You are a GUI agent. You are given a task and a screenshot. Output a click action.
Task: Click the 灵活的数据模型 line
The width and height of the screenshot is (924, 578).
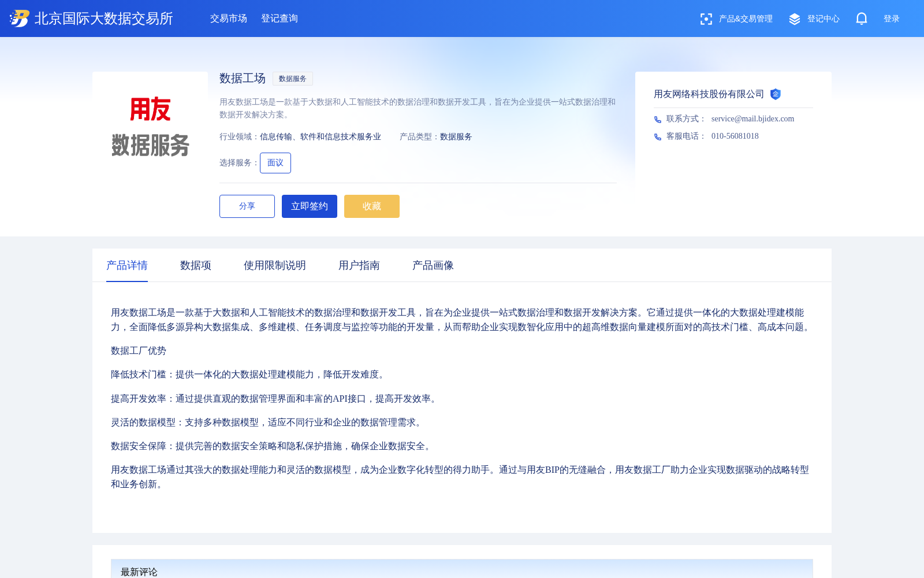coord(268,423)
